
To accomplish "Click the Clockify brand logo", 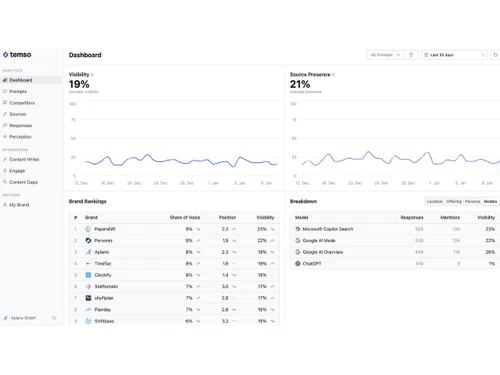I will 88,275.
